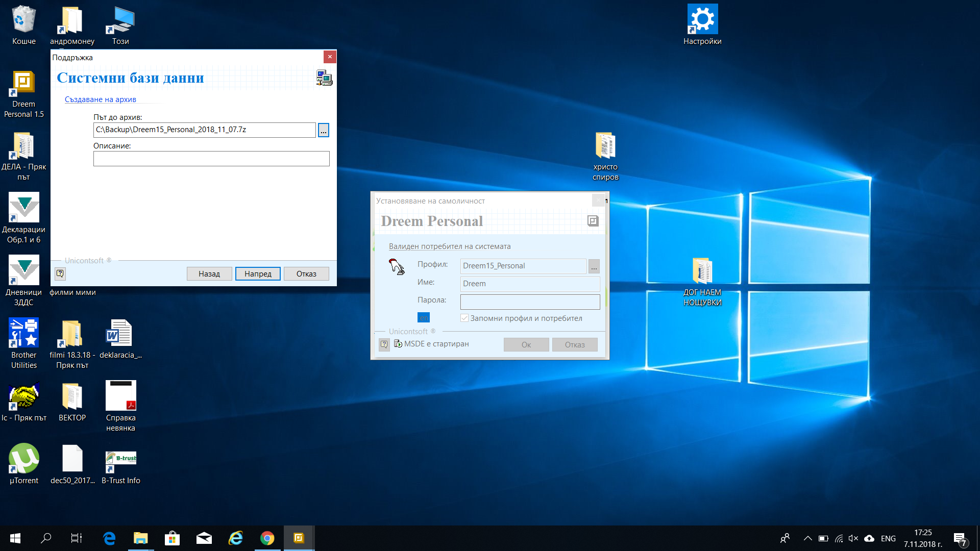
Task: Open the Настройки settings gear icon
Action: (702, 24)
